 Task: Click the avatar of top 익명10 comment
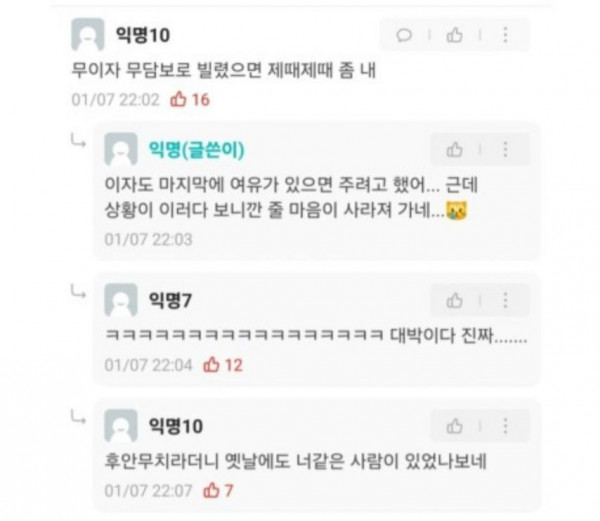[x=88, y=34]
